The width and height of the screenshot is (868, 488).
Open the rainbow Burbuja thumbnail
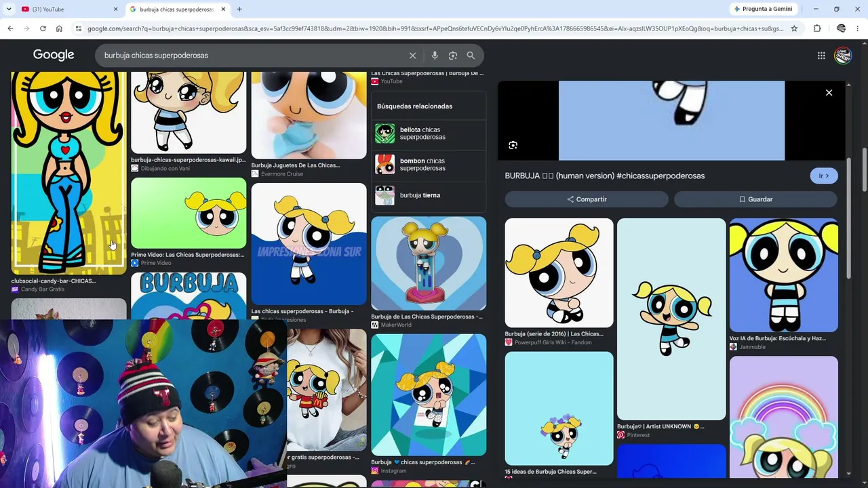[783, 418]
